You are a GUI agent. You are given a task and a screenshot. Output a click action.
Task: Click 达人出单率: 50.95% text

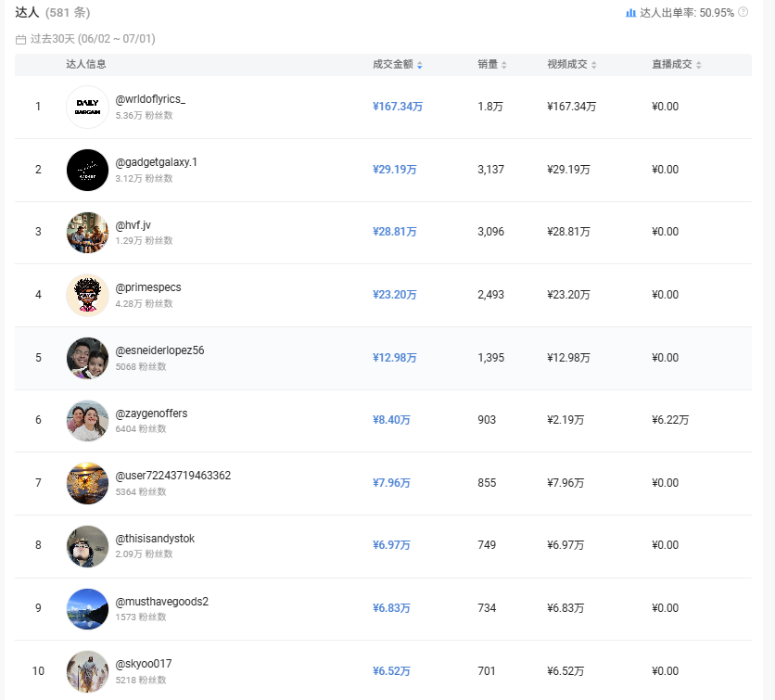[x=687, y=13]
